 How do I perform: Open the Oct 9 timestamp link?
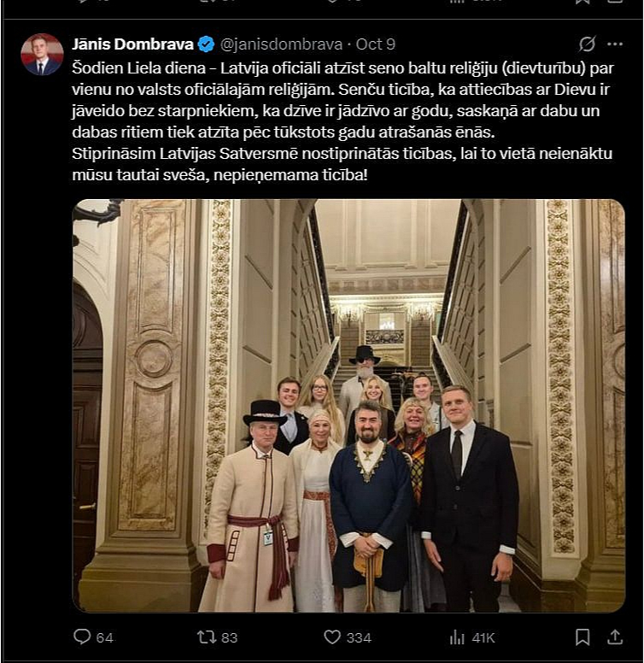[375, 44]
